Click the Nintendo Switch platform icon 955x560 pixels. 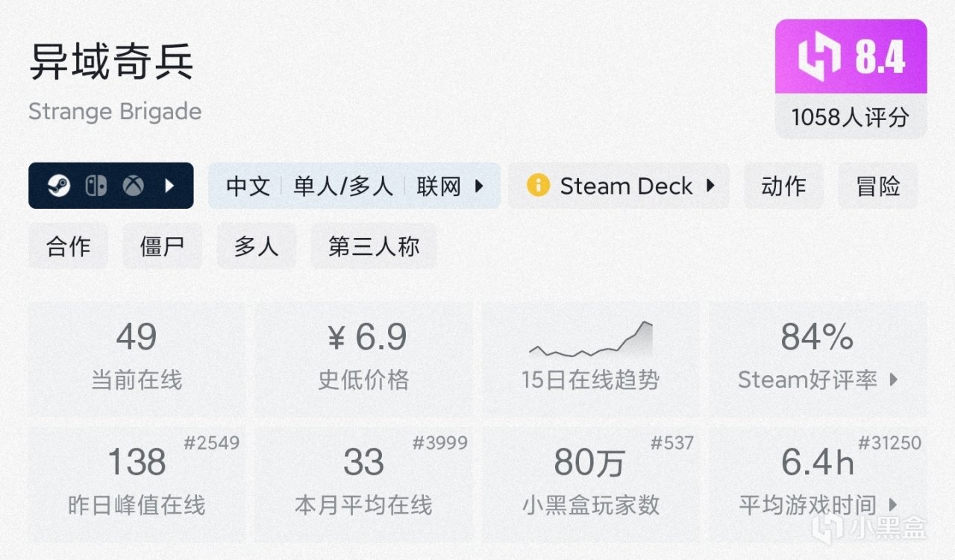(x=95, y=186)
